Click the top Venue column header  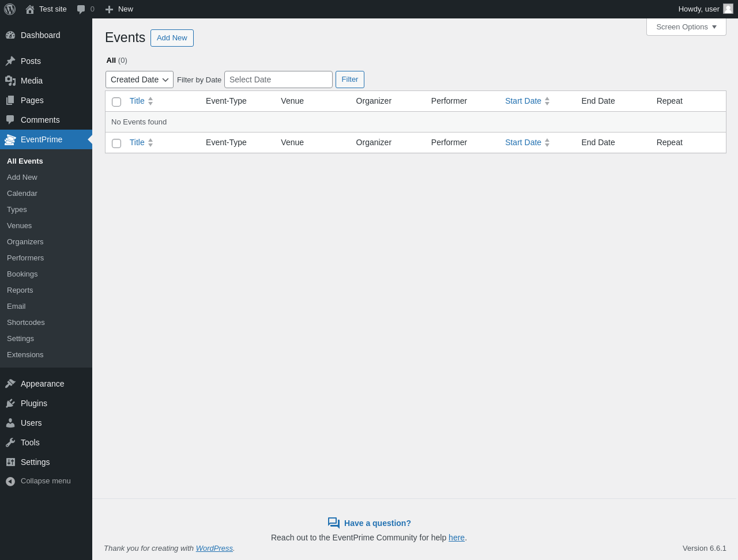[x=292, y=101]
